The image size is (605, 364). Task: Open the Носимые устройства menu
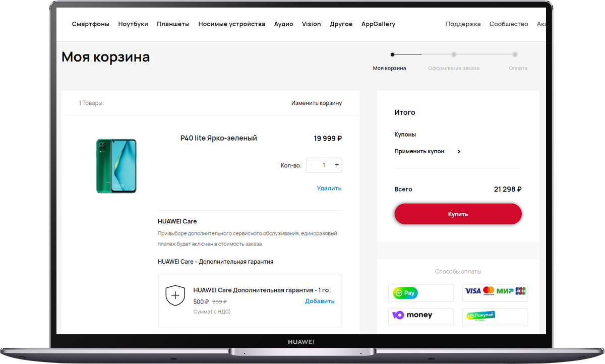pyautogui.click(x=232, y=24)
